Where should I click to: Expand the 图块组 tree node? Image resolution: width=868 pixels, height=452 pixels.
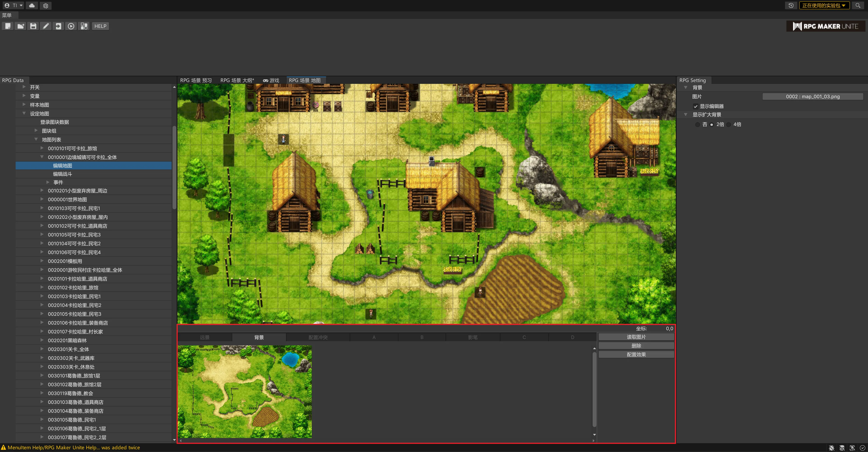pos(36,130)
